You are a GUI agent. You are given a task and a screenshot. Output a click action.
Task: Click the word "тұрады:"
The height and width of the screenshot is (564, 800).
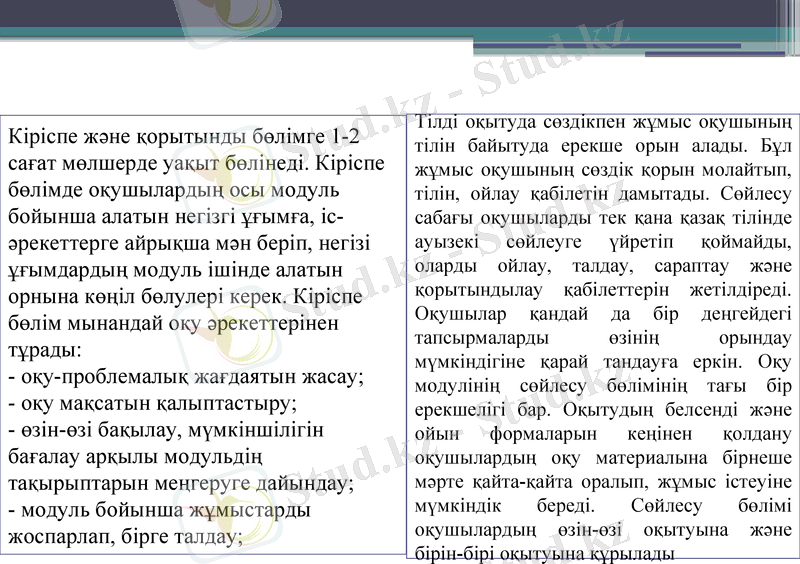pyautogui.click(x=45, y=350)
